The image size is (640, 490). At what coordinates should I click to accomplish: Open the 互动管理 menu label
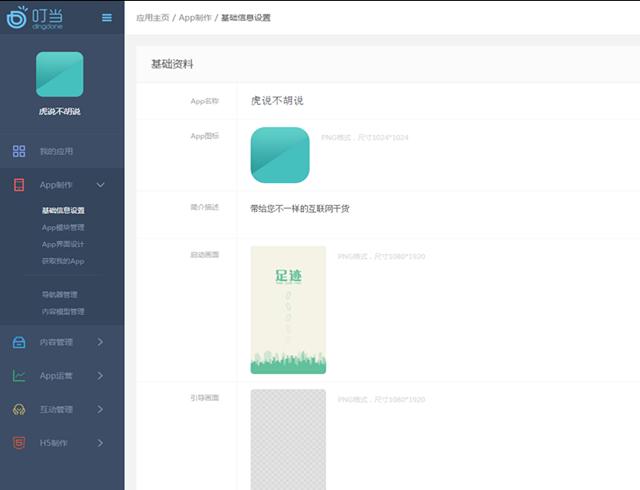click(56, 410)
